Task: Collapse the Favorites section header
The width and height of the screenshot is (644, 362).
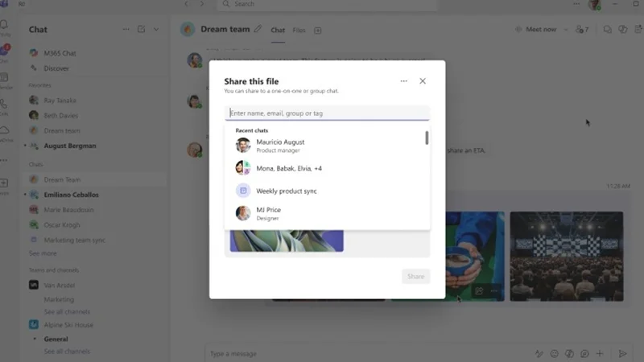Action: (x=39, y=85)
